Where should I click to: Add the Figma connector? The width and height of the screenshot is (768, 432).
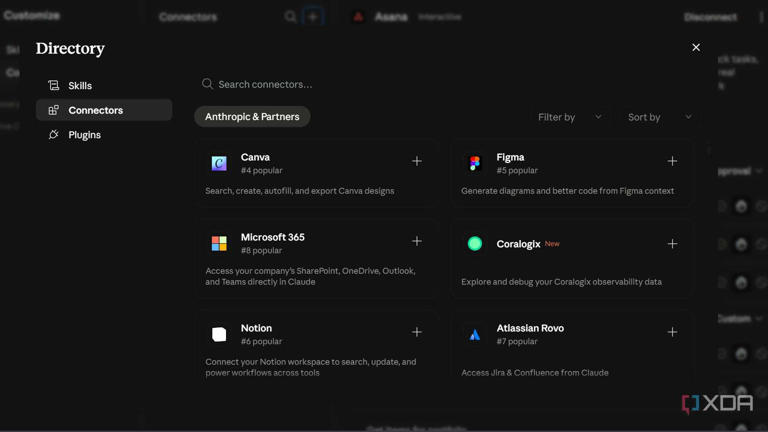(672, 161)
